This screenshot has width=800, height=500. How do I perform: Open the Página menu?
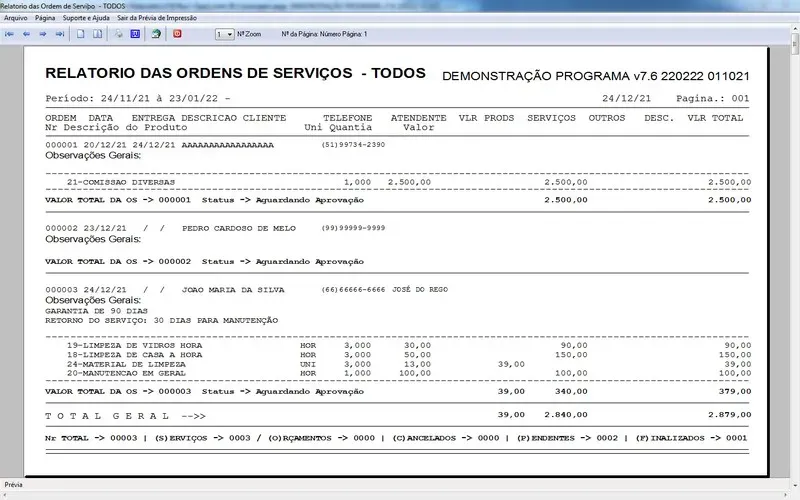tap(45, 18)
